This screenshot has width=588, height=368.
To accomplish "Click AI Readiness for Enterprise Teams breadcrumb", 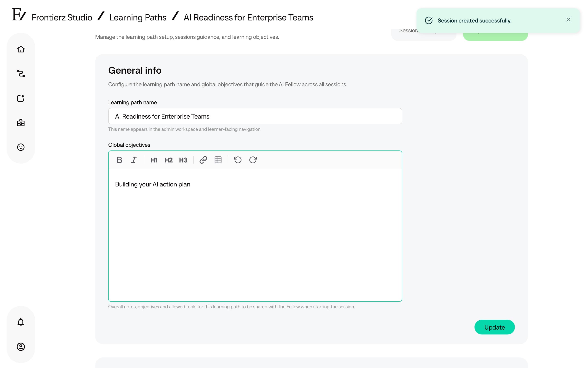I will click(248, 18).
